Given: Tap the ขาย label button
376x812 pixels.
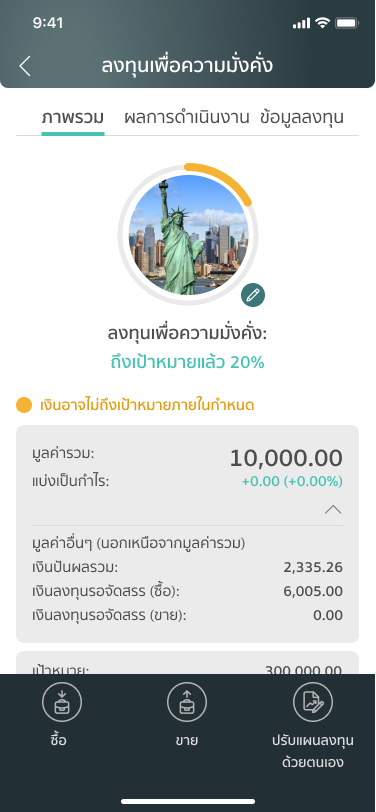Looking at the screenshot, I should point(186,741).
